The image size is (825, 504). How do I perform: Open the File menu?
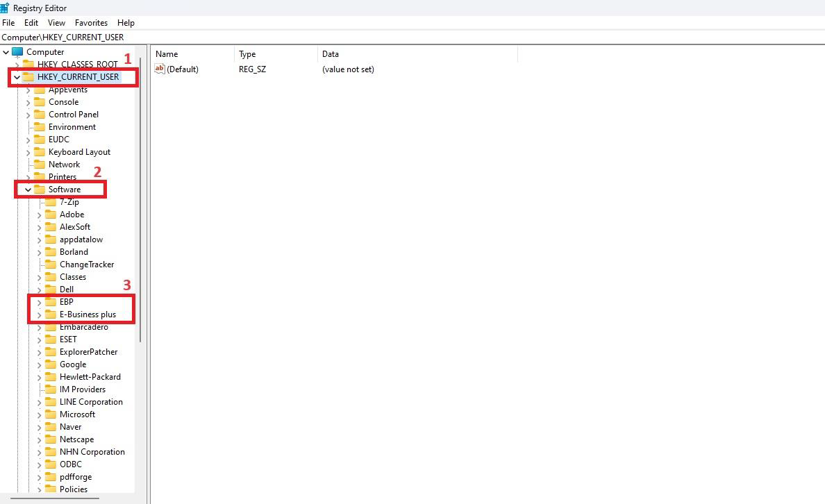[x=8, y=23]
